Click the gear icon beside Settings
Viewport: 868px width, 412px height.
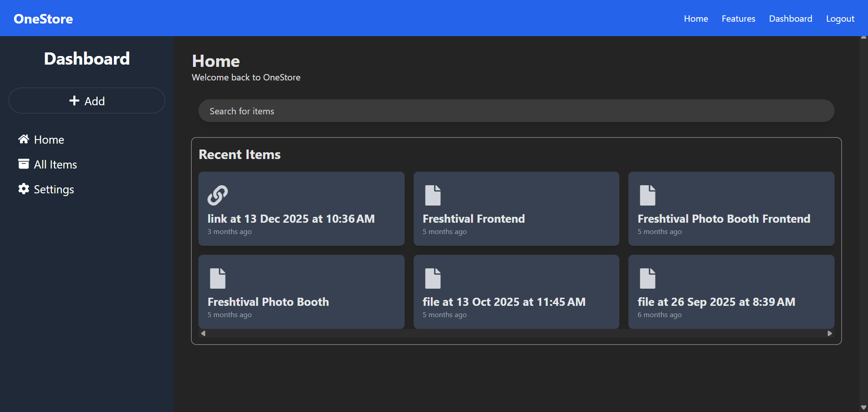tap(23, 189)
